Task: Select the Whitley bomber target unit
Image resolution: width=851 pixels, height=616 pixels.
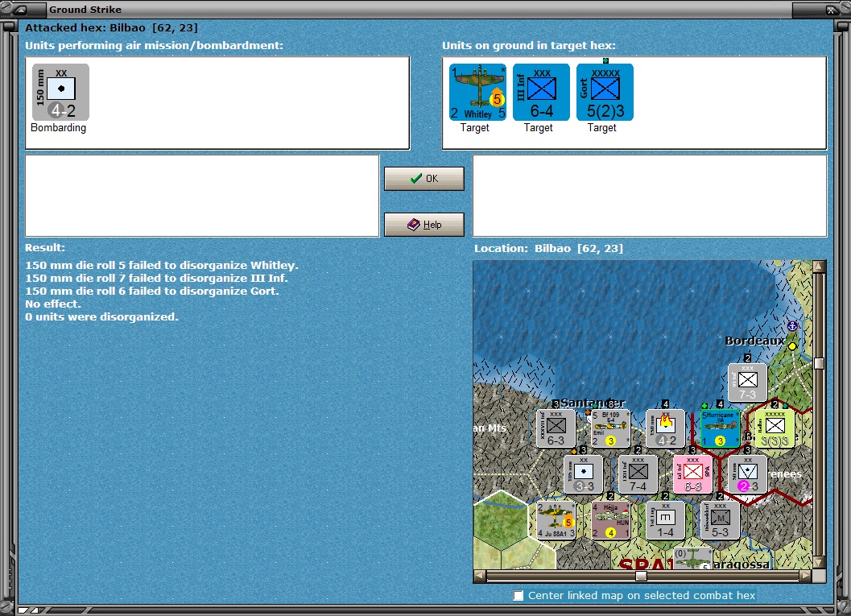Action: coord(477,93)
